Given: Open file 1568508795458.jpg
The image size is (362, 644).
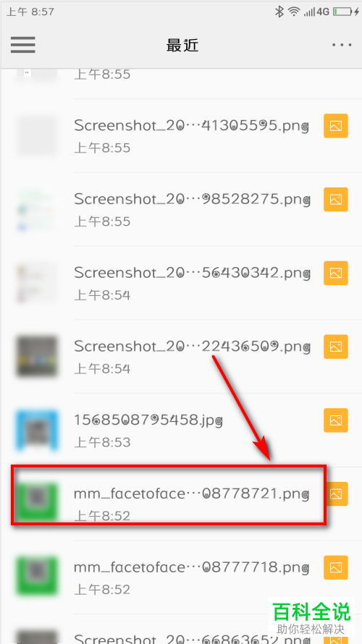Looking at the screenshot, I should [181, 430].
